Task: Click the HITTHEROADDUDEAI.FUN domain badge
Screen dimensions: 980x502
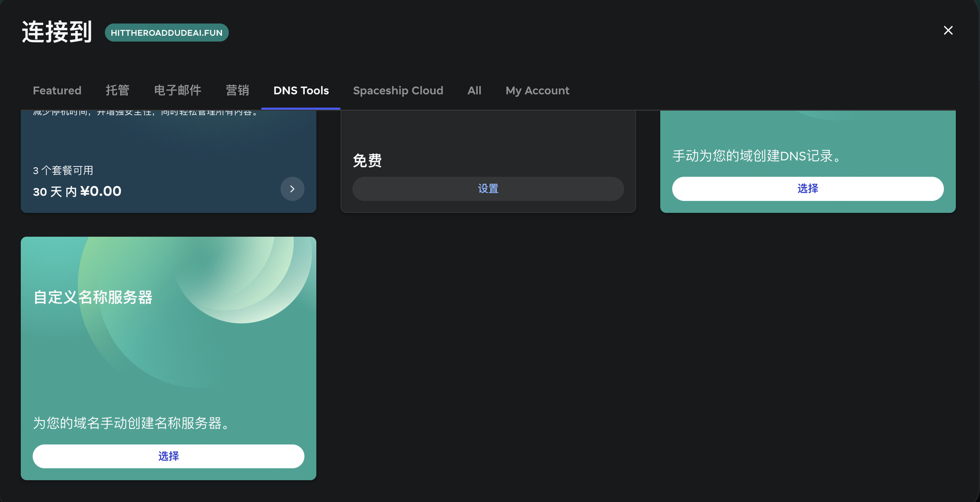Action: 167,33
